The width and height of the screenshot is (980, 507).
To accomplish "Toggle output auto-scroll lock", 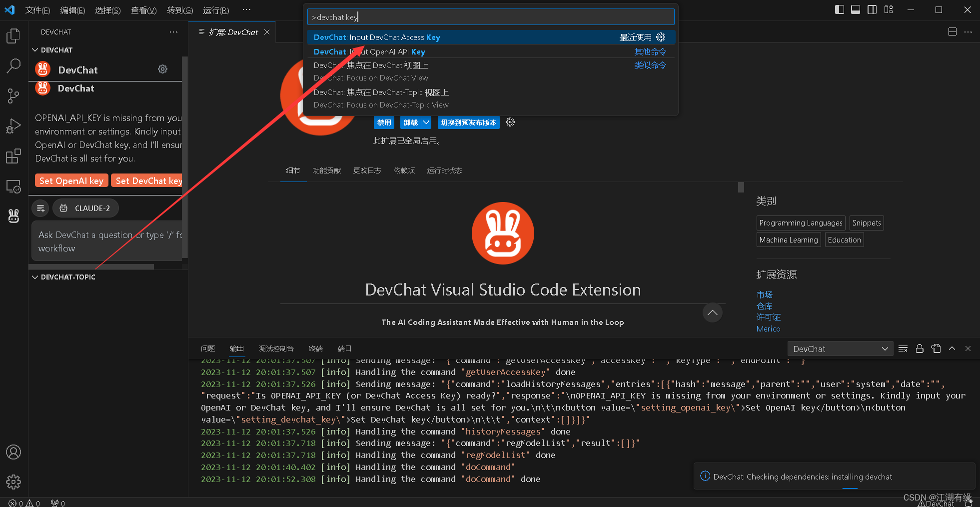I will click(x=920, y=348).
